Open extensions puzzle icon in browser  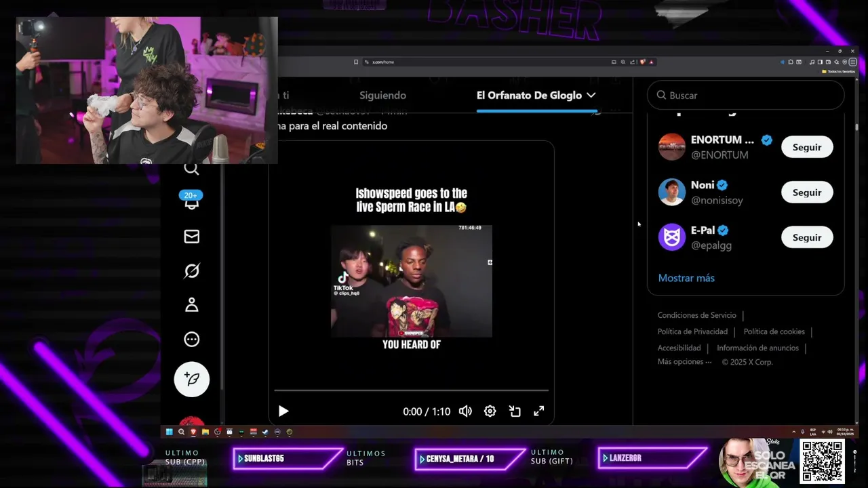pyautogui.click(x=791, y=62)
